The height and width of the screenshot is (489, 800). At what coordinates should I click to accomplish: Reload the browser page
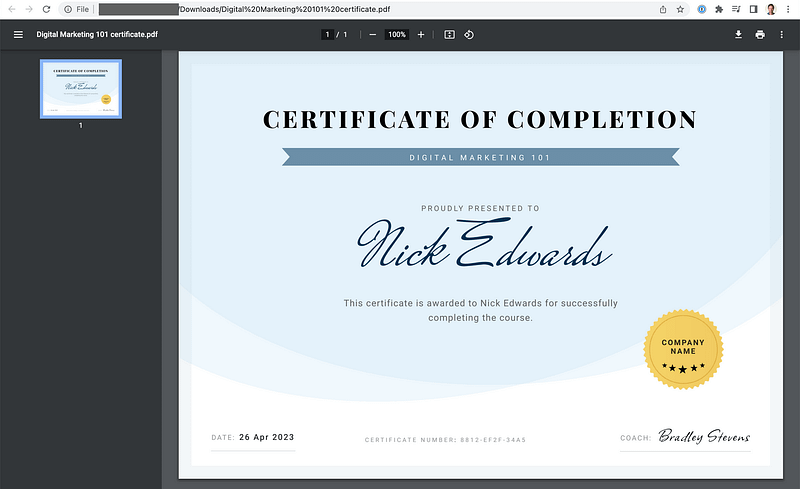coord(45,9)
